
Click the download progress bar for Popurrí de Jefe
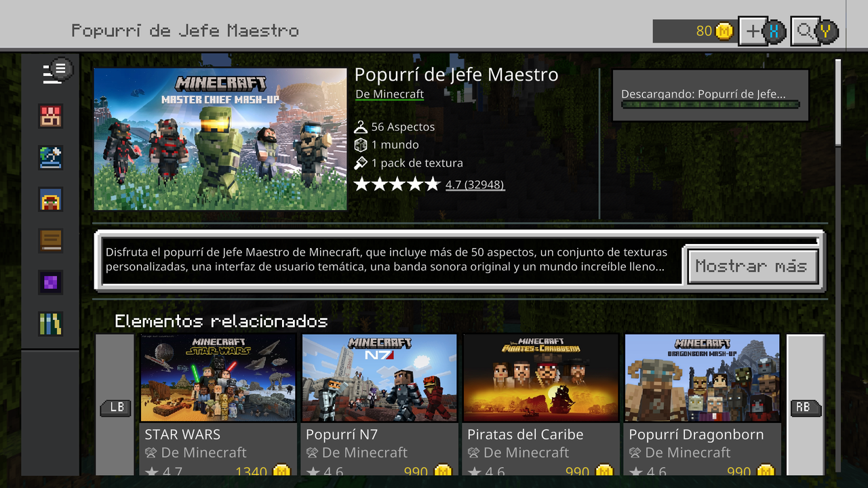pyautogui.click(x=711, y=105)
